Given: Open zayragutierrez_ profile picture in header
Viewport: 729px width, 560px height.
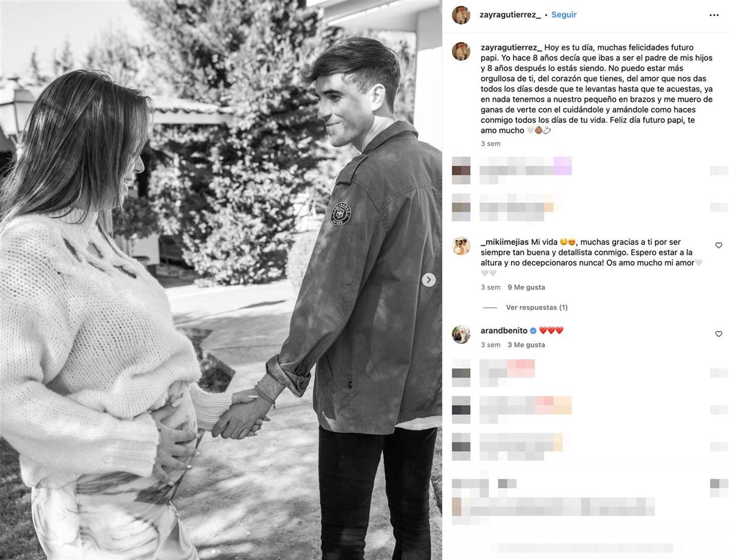Looking at the screenshot, I should click(x=461, y=15).
